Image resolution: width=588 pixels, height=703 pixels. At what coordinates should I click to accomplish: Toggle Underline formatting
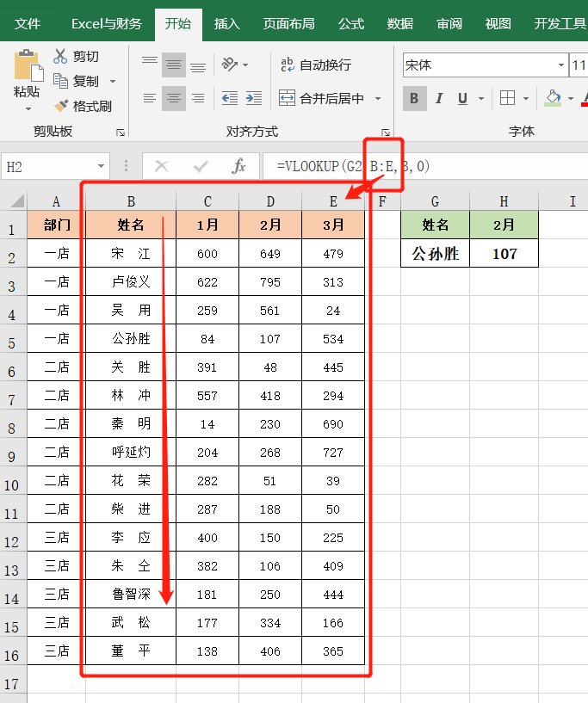click(462, 98)
